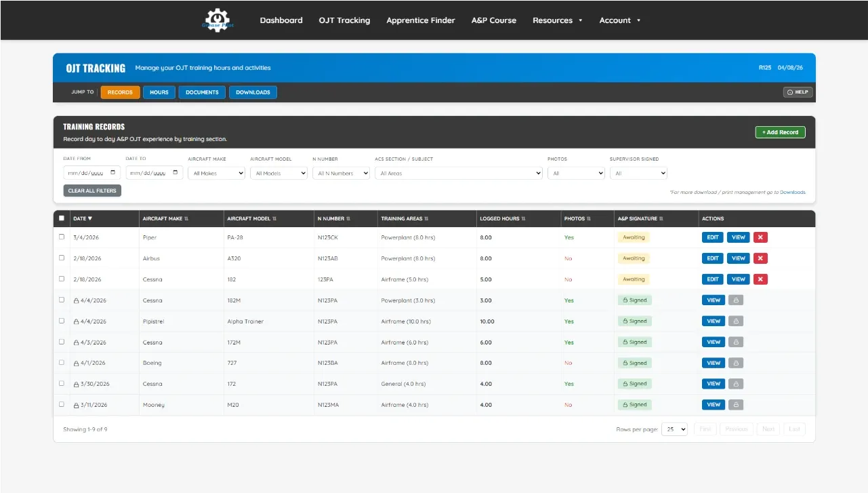868x493 pixels.
Task: Click the + Add Record button
Action: (x=780, y=132)
